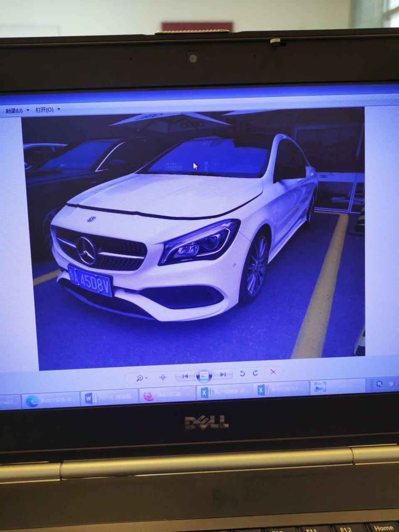Rotate the photo counterclockwise
The height and width of the screenshot is (532, 399).
pos(242,374)
